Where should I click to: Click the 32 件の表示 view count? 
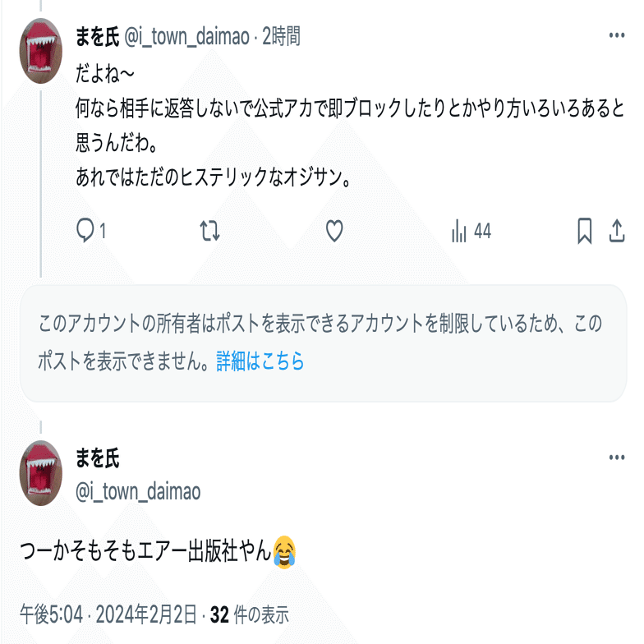[250, 614]
